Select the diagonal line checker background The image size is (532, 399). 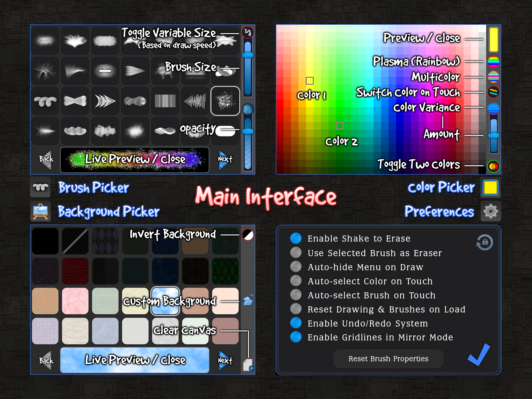75,241
